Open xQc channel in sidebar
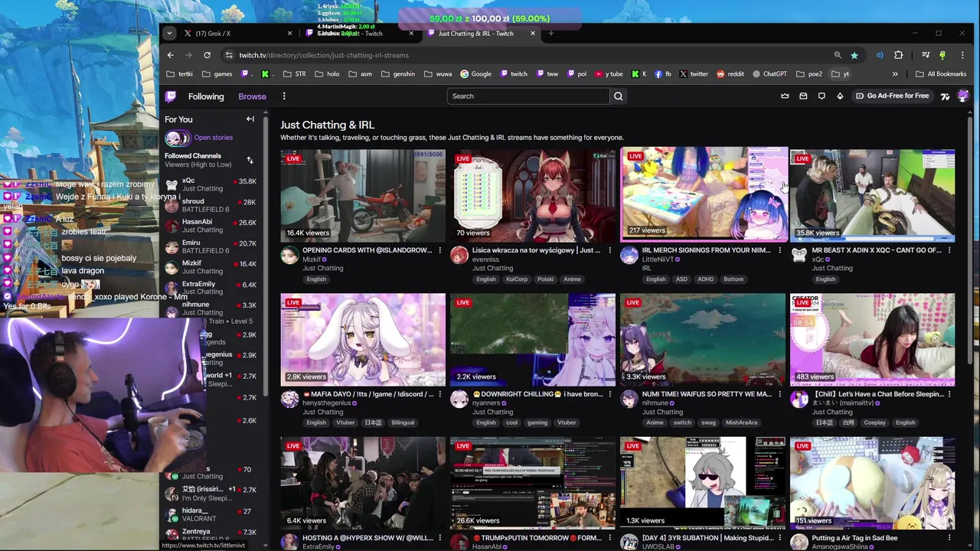 (211, 184)
